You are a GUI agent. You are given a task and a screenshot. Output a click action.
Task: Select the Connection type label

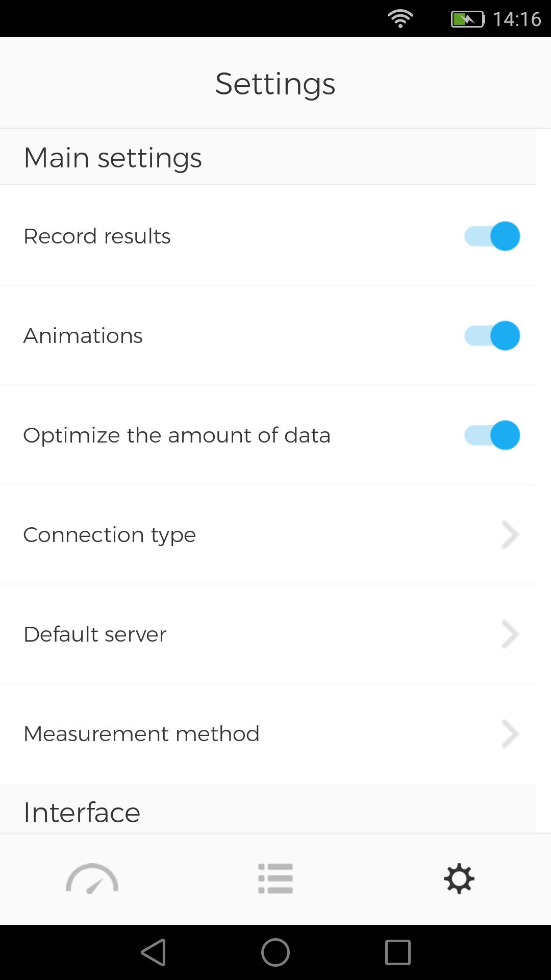pos(110,535)
